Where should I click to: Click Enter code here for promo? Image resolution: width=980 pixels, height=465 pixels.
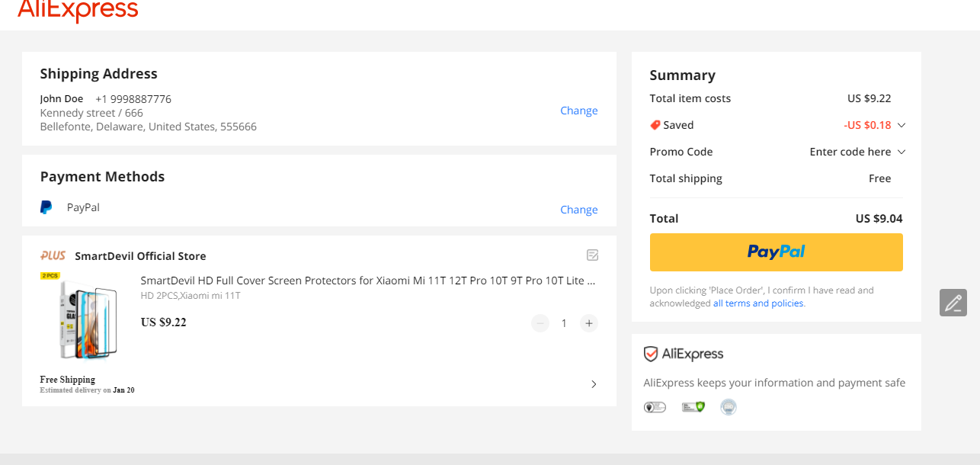[x=850, y=152]
